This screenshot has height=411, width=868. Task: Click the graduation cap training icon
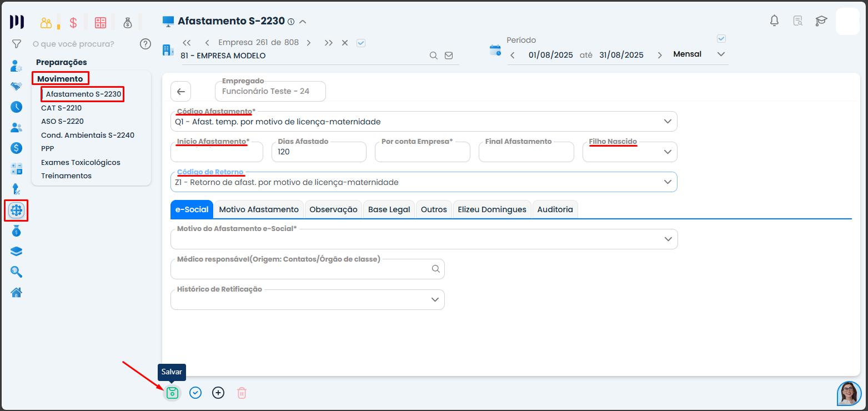click(821, 21)
